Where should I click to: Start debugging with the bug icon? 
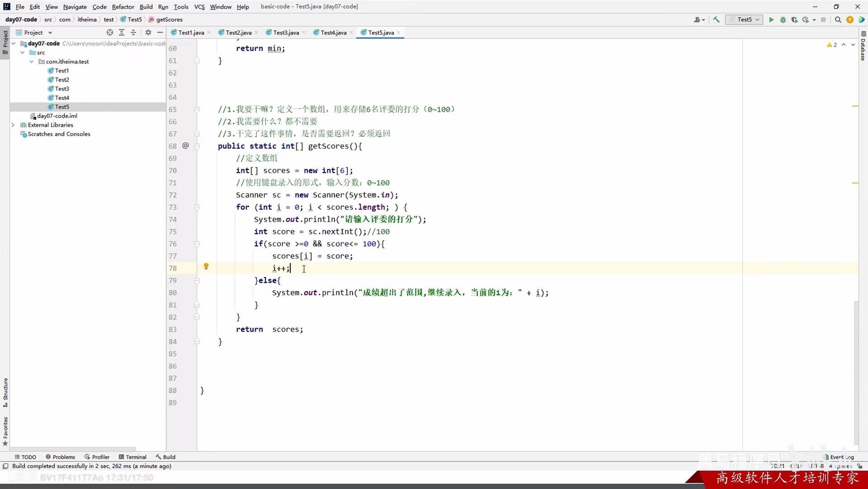783,19
